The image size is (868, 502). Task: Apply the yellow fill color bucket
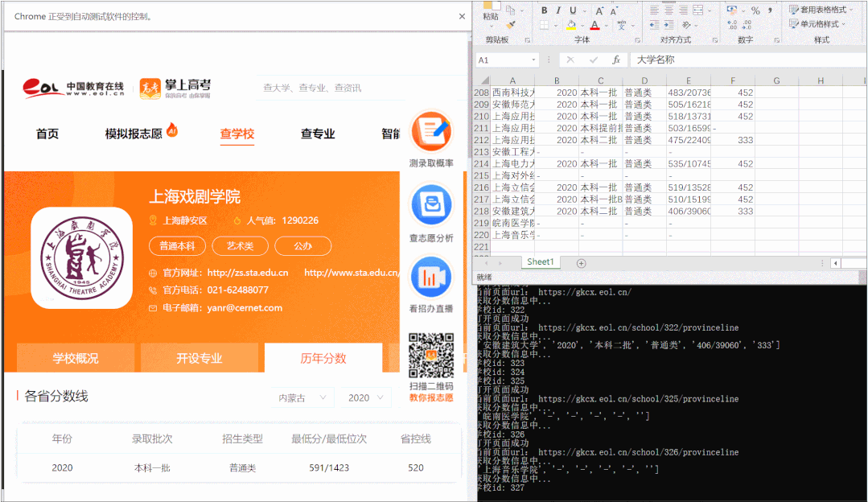coord(571,25)
